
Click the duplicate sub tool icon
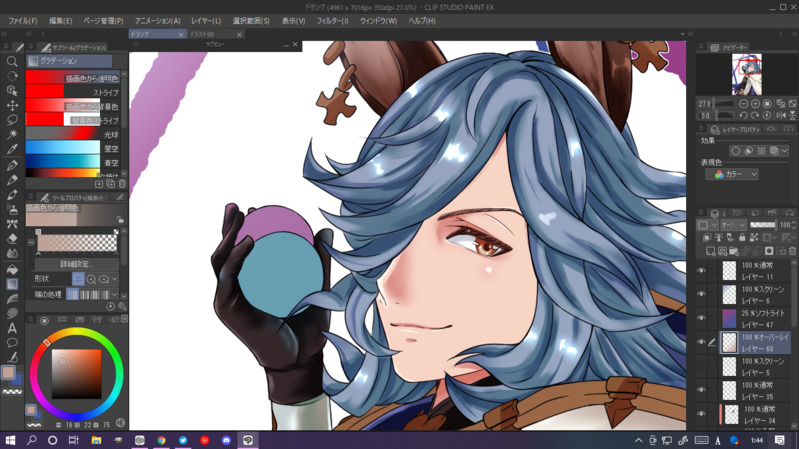[x=111, y=184]
